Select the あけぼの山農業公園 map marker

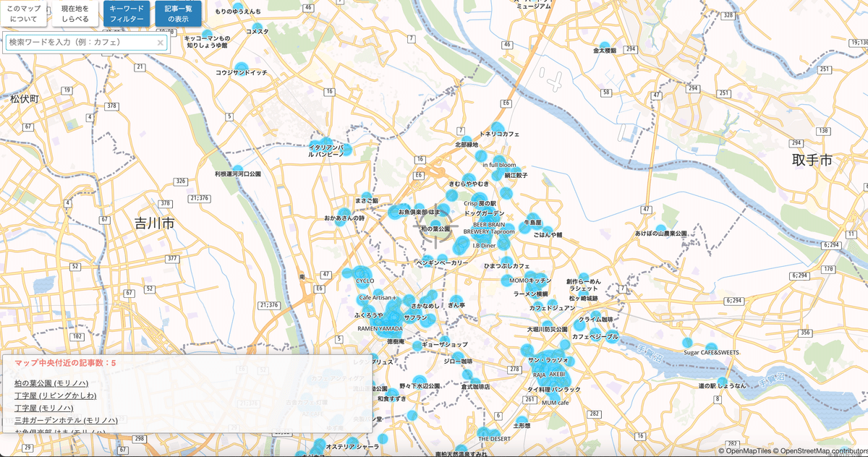[x=660, y=228]
